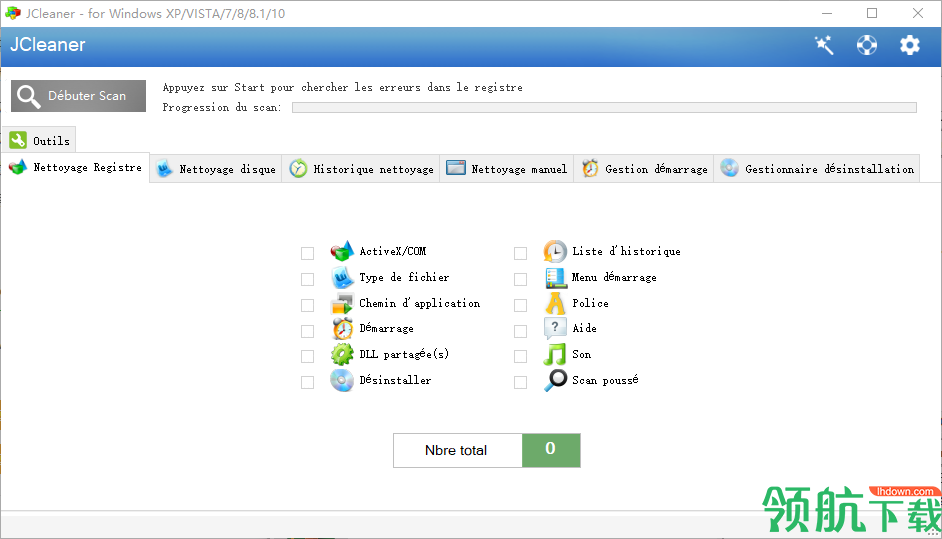Click the green total count 0

click(551, 450)
